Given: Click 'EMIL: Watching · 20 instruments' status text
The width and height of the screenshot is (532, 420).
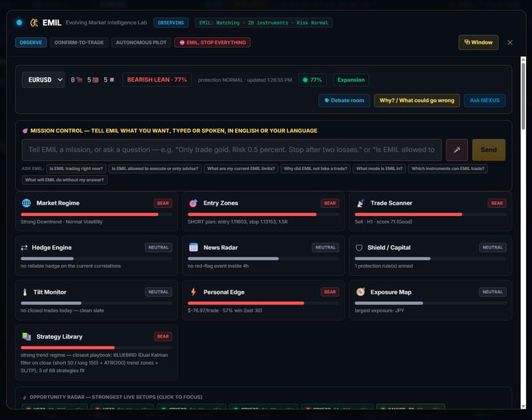Looking at the screenshot, I should click(263, 23).
